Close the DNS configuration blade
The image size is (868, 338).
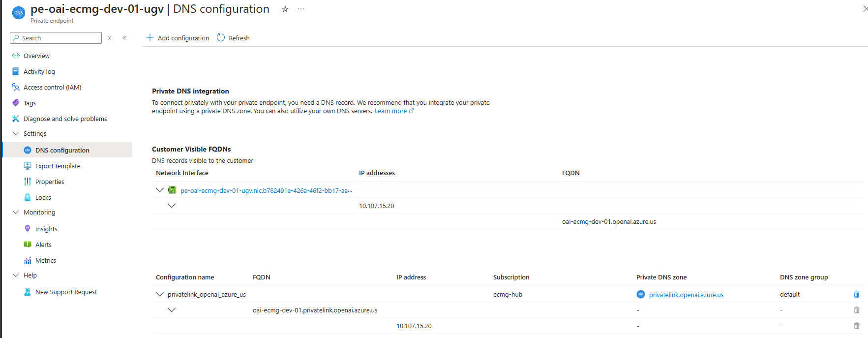tap(866, 9)
